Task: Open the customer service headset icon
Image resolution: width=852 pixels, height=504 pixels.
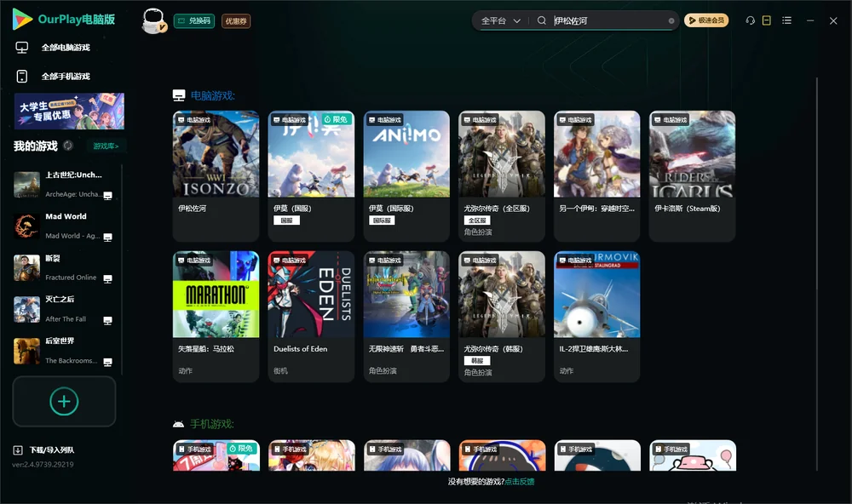Action: click(x=750, y=20)
